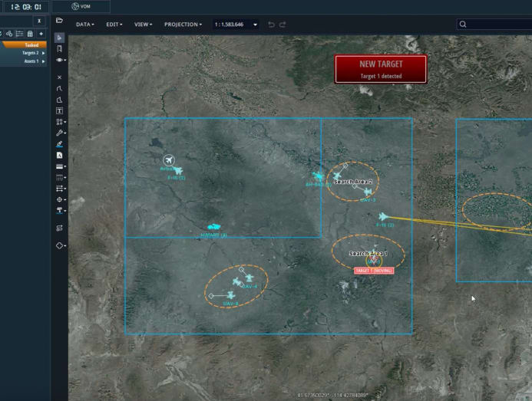Open the map scale dropdown

pyautogui.click(x=255, y=25)
